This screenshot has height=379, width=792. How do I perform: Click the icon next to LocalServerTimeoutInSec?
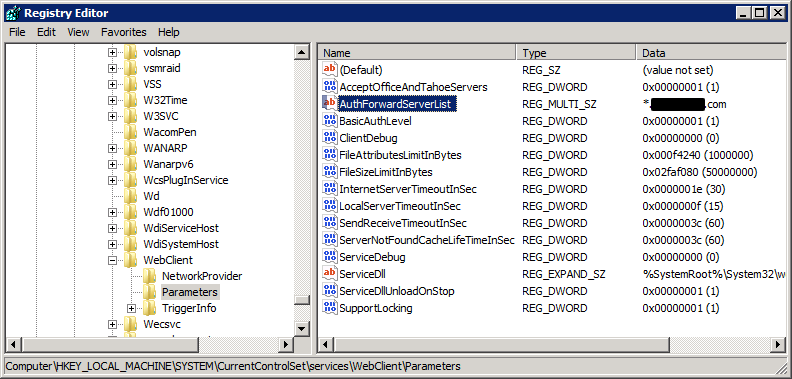(x=329, y=206)
